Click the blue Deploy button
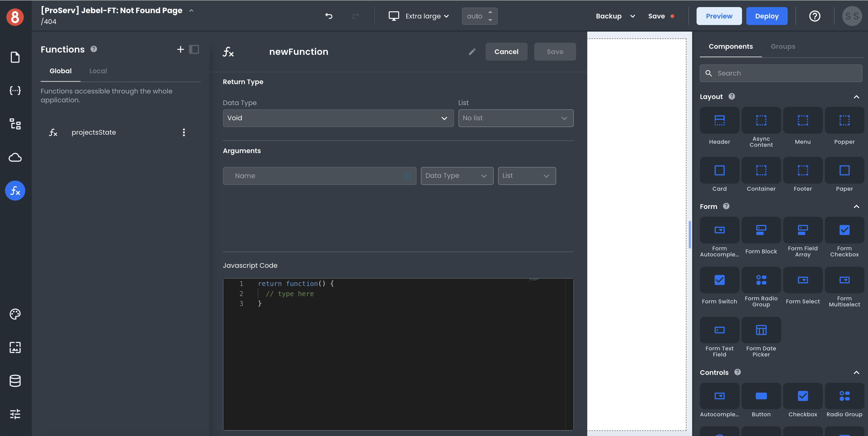The image size is (868, 436). click(767, 16)
